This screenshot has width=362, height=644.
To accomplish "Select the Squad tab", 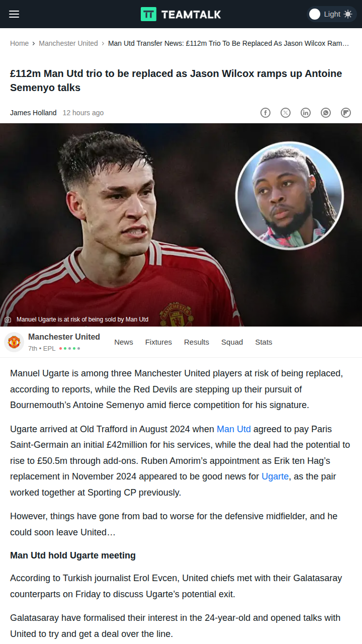I will pyautogui.click(x=232, y=342).
